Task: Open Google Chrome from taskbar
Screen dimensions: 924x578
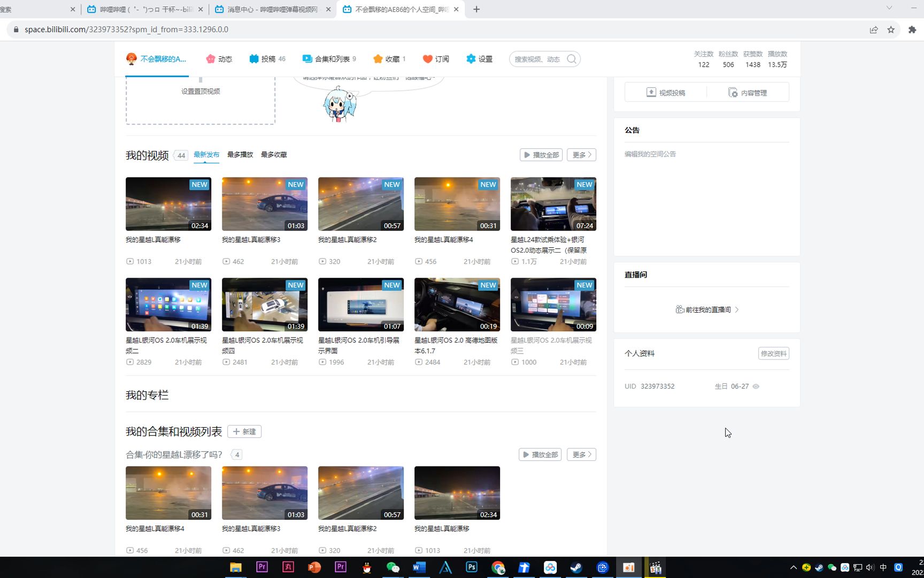Action: (498, 567)
